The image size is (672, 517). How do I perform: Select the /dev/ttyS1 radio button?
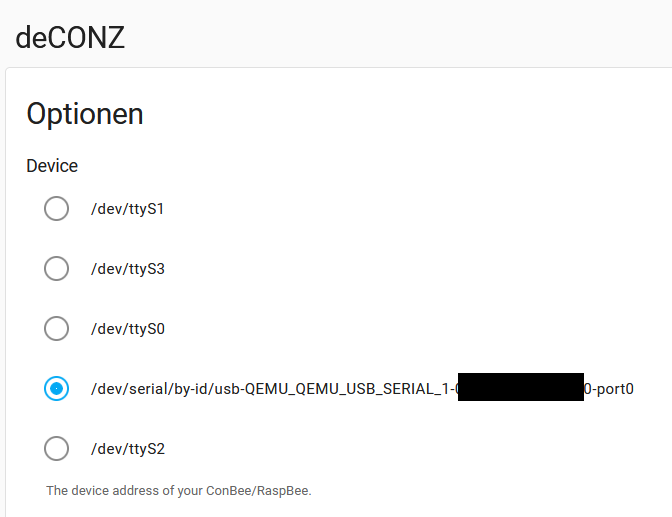56,209
